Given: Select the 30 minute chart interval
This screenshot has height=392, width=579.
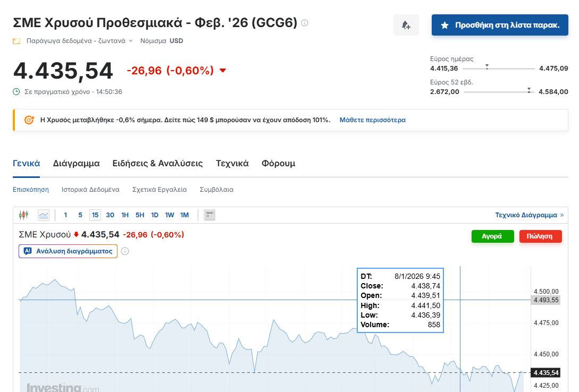Looking at the screenshot, I should pyautogui.click(x=110, y=215).
